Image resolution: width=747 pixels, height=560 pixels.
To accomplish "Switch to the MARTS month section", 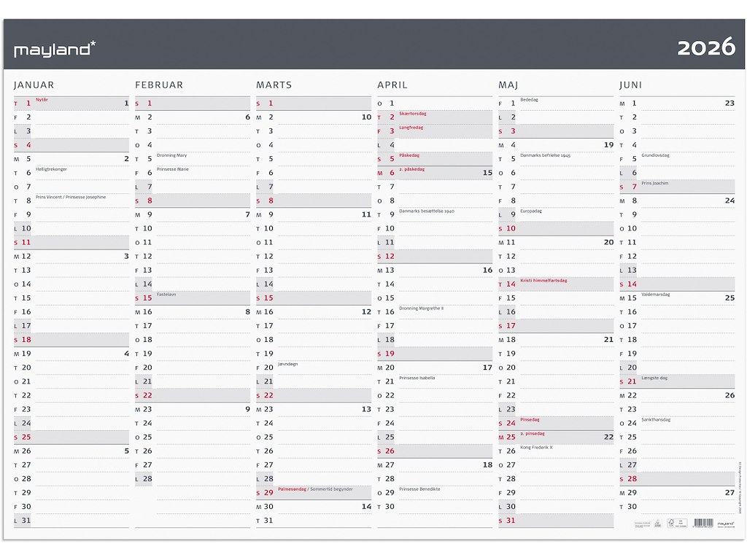I will pyautogui.click(x=274, y=85).
